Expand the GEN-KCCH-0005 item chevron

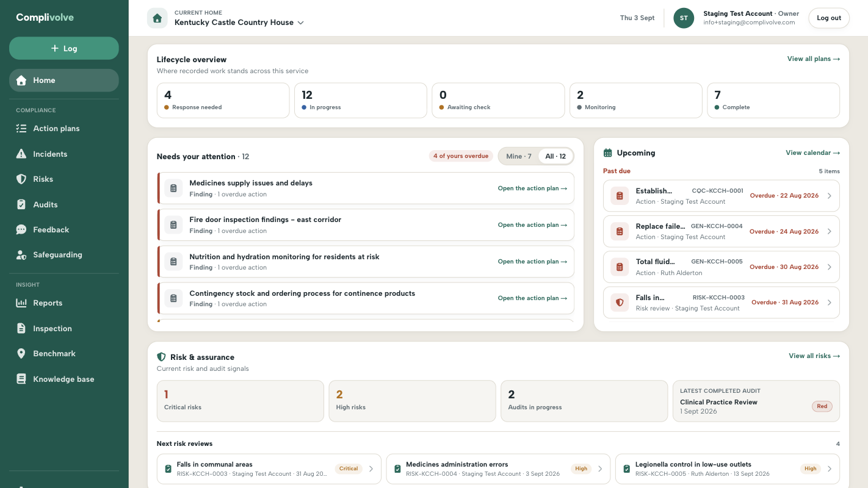829,267
